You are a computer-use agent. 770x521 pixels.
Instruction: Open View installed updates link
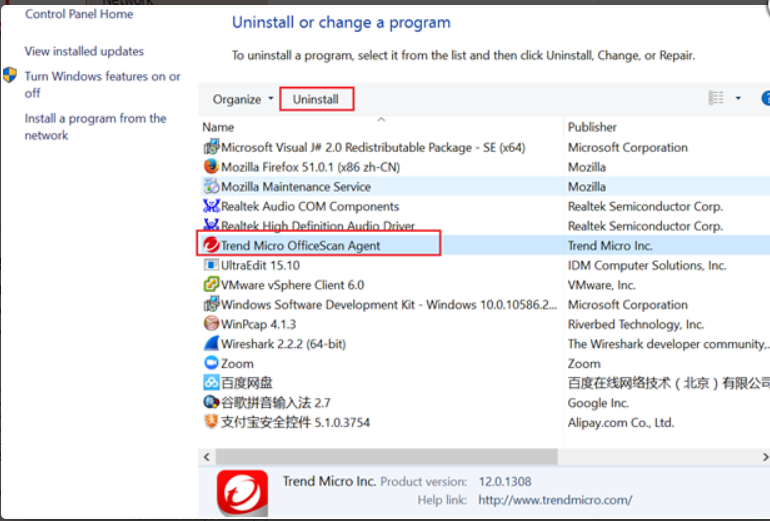tap(84, 51)
